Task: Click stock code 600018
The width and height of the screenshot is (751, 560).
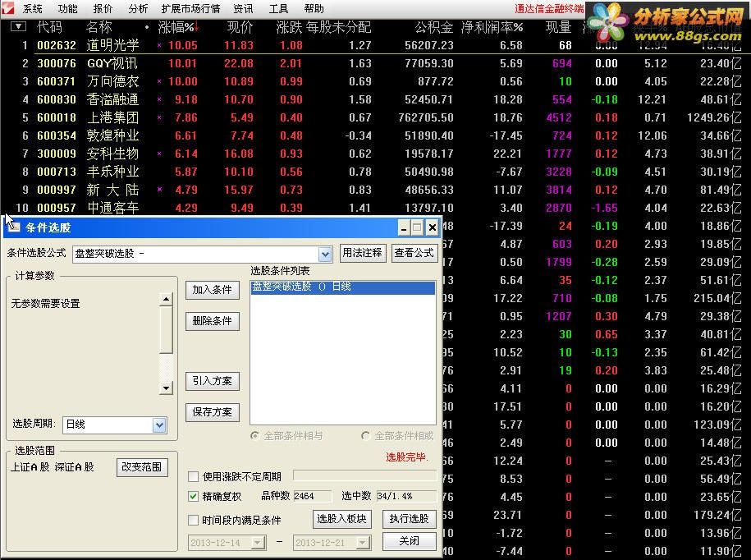Action: tap(57, 117)
